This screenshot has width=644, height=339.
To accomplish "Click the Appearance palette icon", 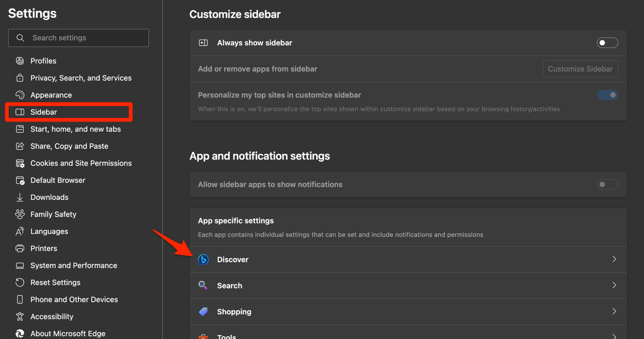I will pos(20,95).
